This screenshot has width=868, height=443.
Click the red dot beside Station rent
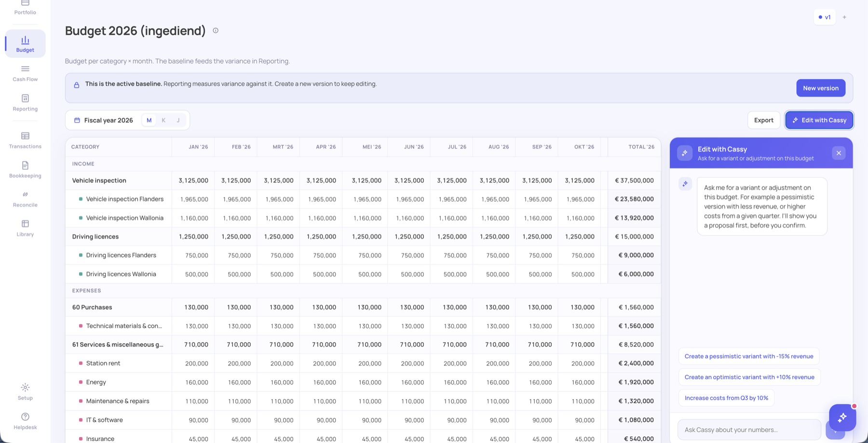click(x=81, y=363)
